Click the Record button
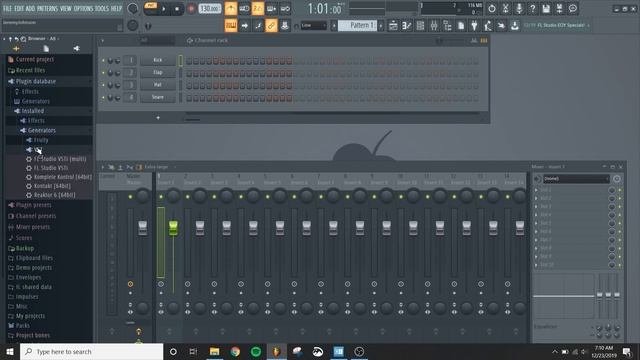The height and width of the screenshot is (360, 640). pyautogui.click(x=191, y=9)
